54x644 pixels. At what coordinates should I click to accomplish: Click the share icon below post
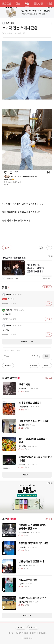49,248
